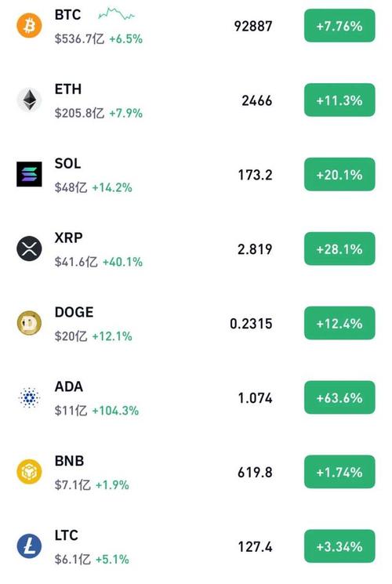The image size is (392, 584).
Task: Tap the Bitcoin coin icon
Action: pyautogui.click(x=29, y=26)
